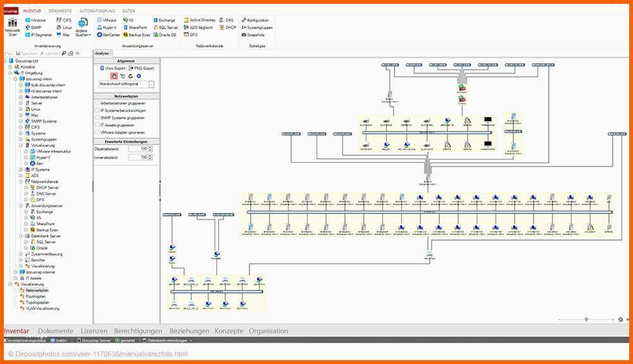The image size is (633, 364).
Task: Enable Arbeitsstationen gruppieren checkbox
Action: (x=97, y=103)
